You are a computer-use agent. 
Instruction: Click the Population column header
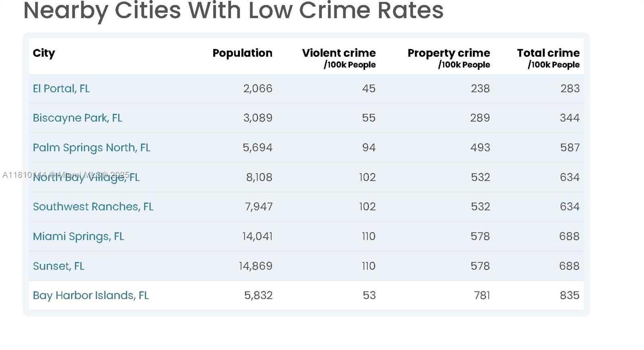pyautogui.click(x=242, y=53)
